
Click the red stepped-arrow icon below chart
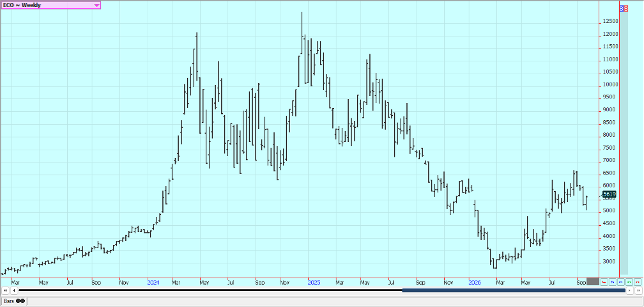click(604, 282)
